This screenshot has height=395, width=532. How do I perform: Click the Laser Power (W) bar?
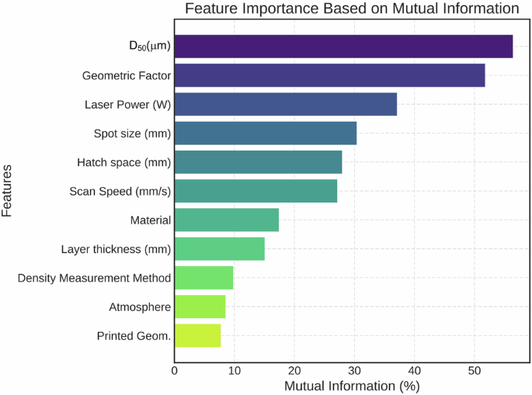click(286, 104)
